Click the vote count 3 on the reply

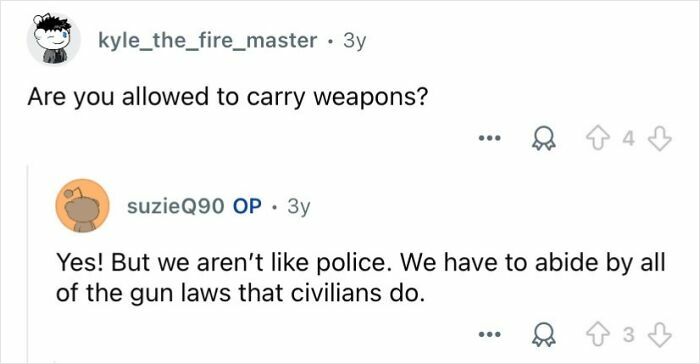[628, 335]
